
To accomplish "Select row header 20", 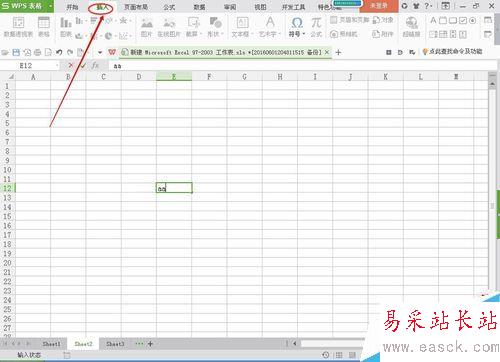I will (7, 263).
